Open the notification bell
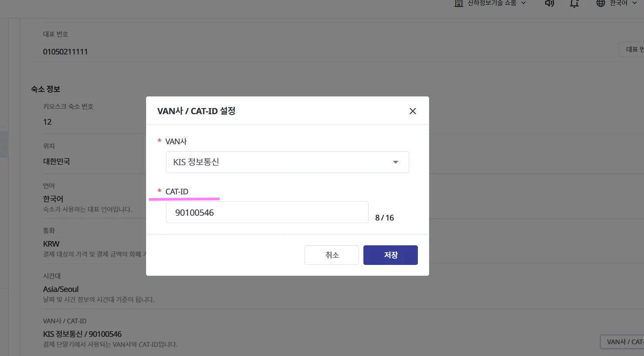 coord(574,3)
